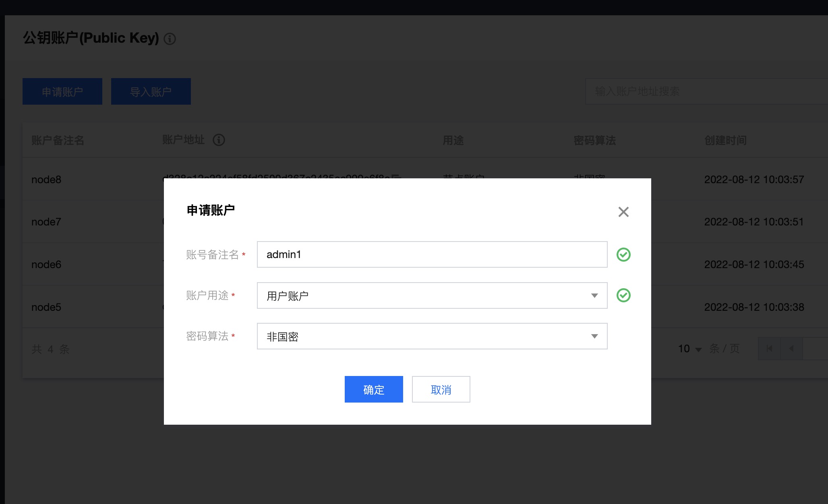Click copy icon after node8 address

[396, 177]
